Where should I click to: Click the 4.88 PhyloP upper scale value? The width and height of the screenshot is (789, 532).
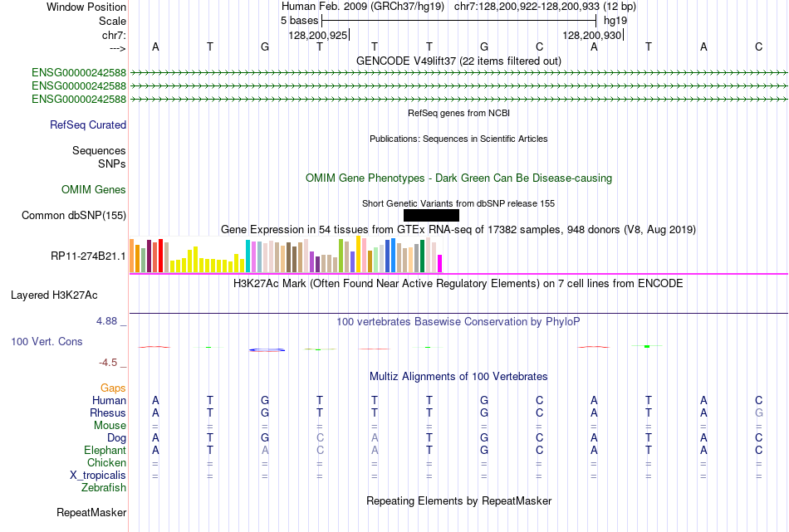coord(106,321)
